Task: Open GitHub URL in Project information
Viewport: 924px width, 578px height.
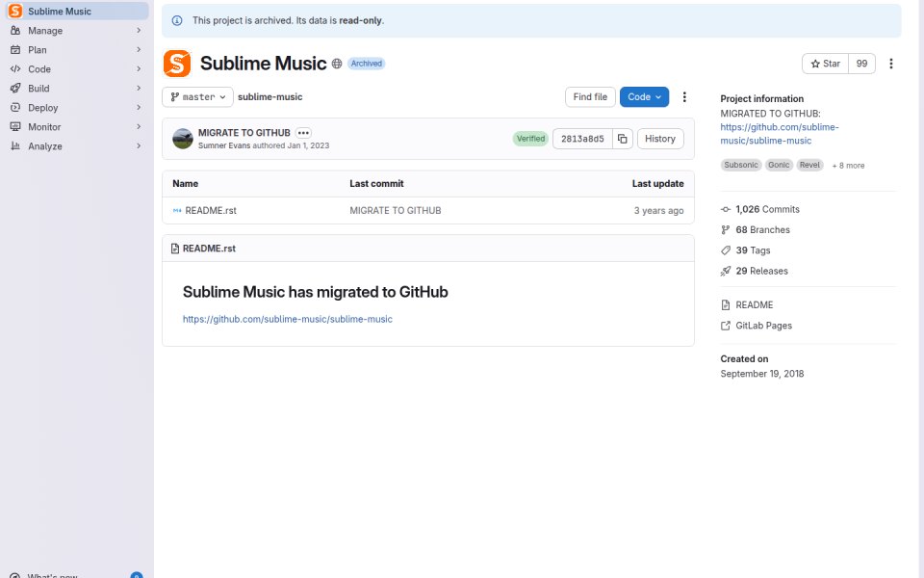Action: pyautogui.click(x=779, y=134)
